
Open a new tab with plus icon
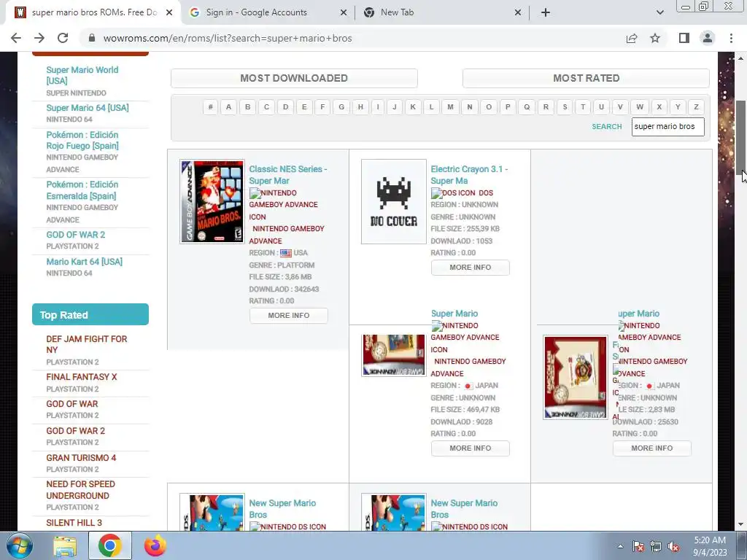point(546,12)
